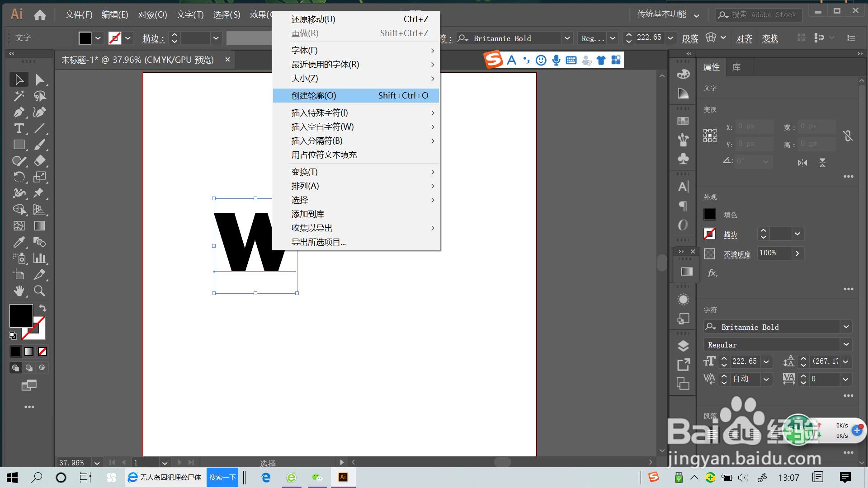Expand the Regular font style dropdown
Viewport: 868px width, 488px height.
[846, 344]
